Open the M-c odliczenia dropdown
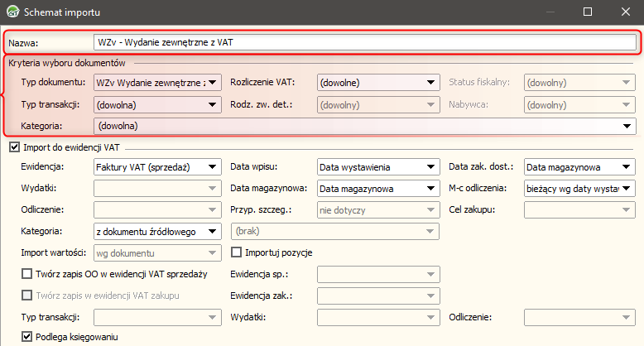Image resolution: width=644 pixels, height=346 pixels. coord(628,189)
